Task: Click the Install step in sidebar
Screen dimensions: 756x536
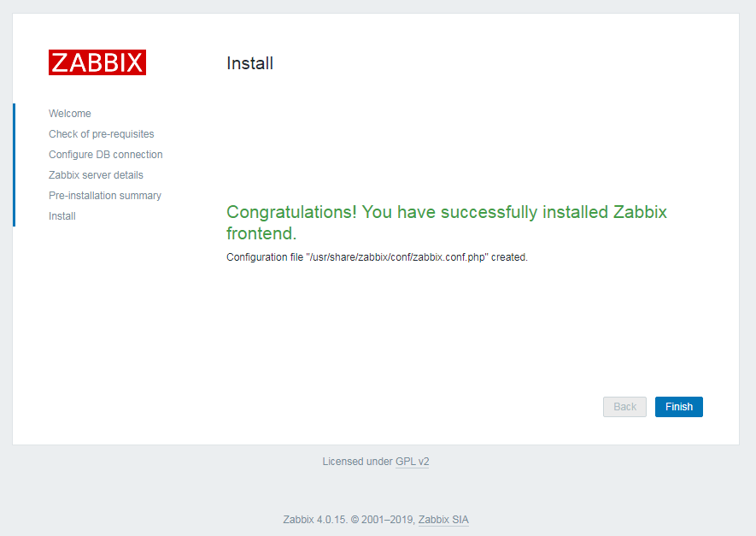Action: tap(62, 215)
